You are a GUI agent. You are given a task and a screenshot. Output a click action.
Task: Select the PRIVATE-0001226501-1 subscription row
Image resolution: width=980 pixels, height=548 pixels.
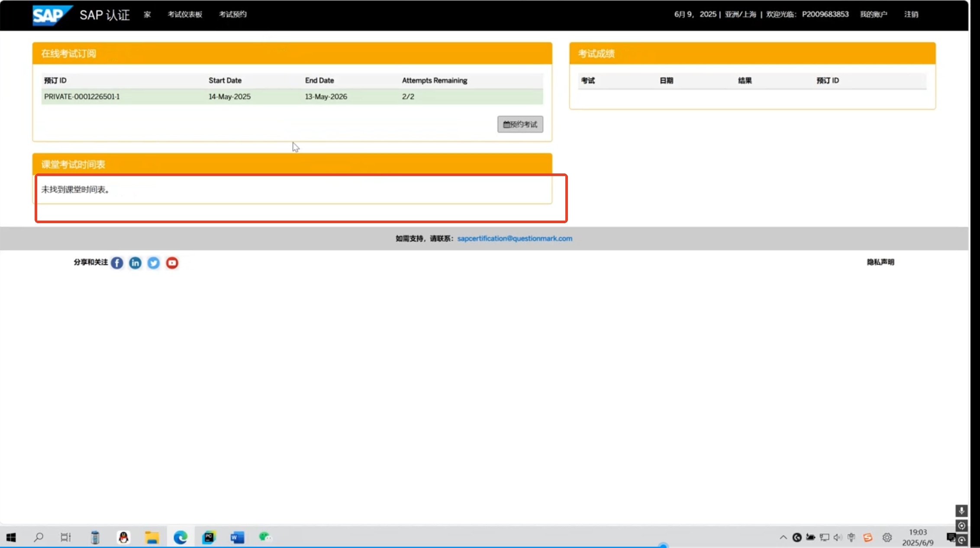click(x=82, y=96)
